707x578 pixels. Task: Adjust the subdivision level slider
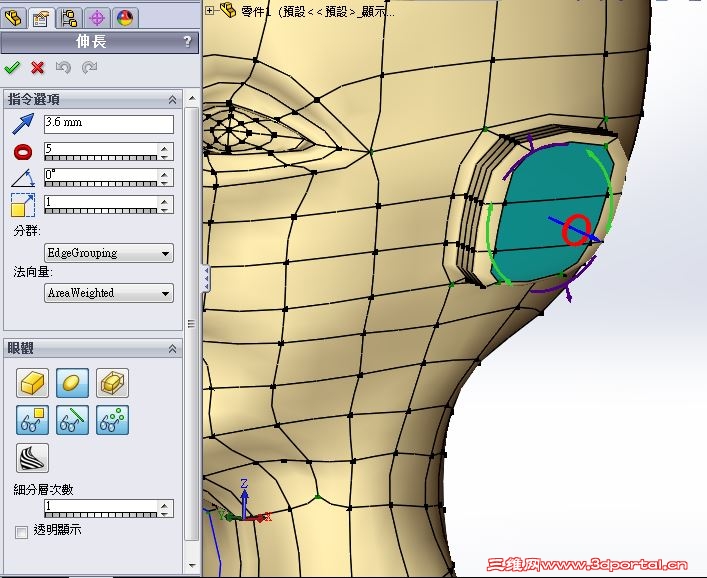pos(101,515)
